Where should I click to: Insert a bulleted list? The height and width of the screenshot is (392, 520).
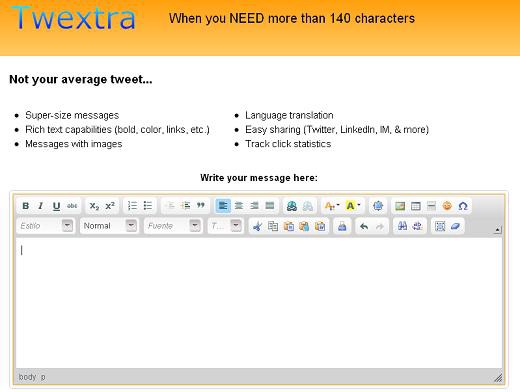click(x=148, y=206)
